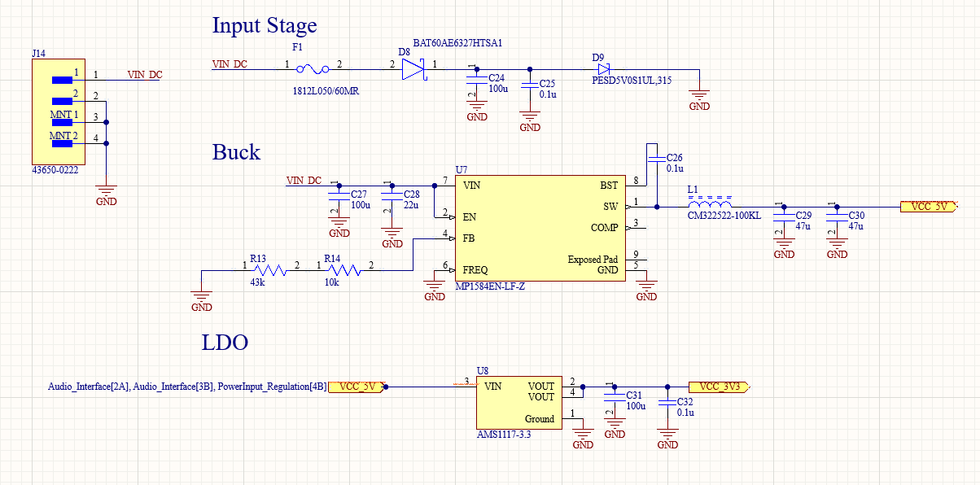Select capacitor C31 symbol
Viewport: 980px width, 485px height.
[x=615, y=399]
